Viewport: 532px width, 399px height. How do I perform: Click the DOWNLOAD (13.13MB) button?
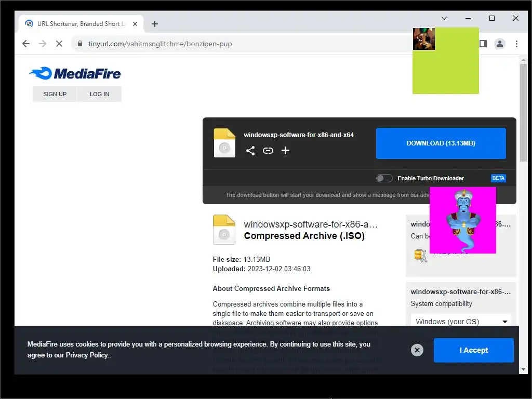[x=441, y=143]
